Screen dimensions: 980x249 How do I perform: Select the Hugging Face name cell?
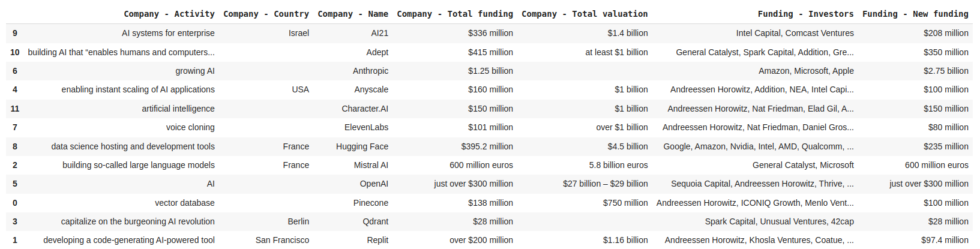click(362, 146)
